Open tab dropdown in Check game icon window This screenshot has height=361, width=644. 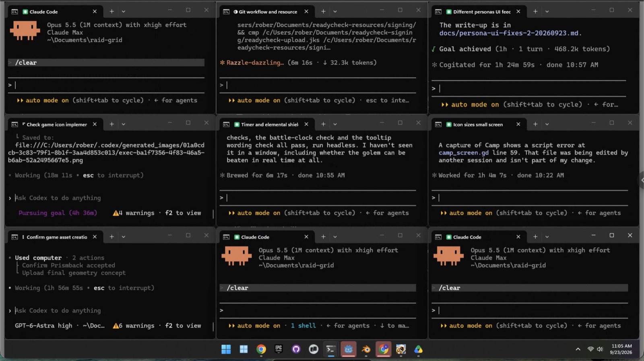click(124, 124)
